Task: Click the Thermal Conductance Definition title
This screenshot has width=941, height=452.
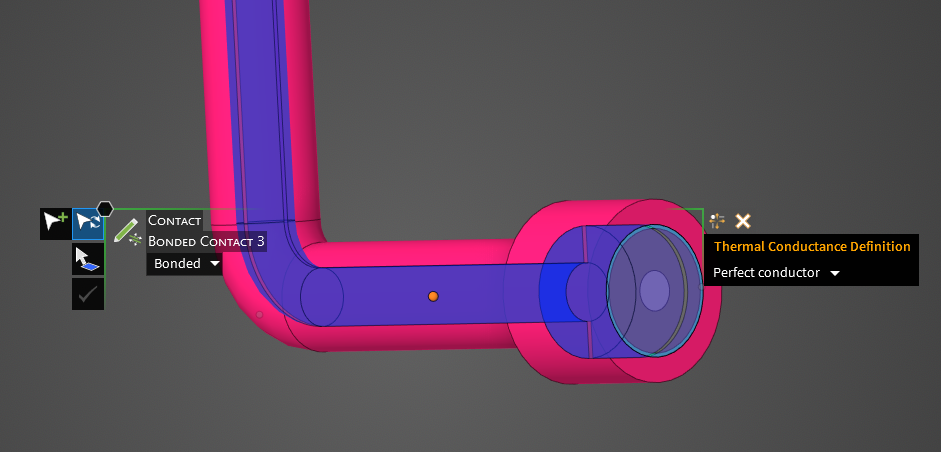Action: (812, 246)
